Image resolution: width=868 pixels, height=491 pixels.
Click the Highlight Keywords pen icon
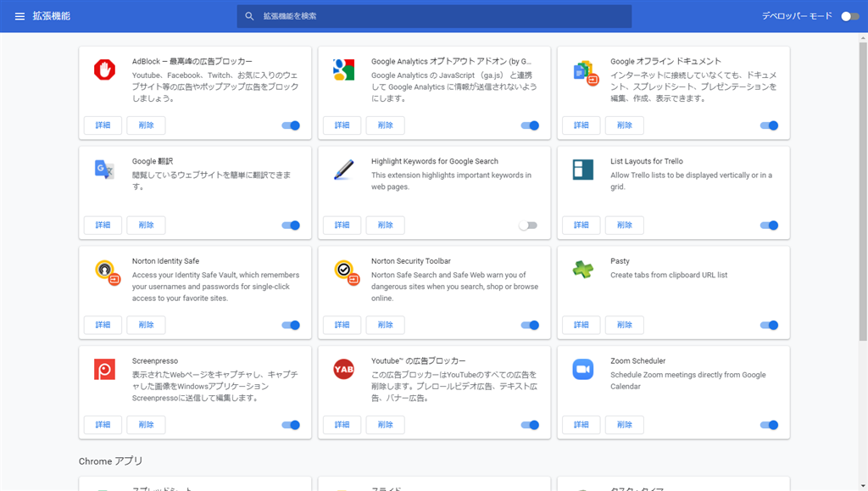[x=344, y=170]
